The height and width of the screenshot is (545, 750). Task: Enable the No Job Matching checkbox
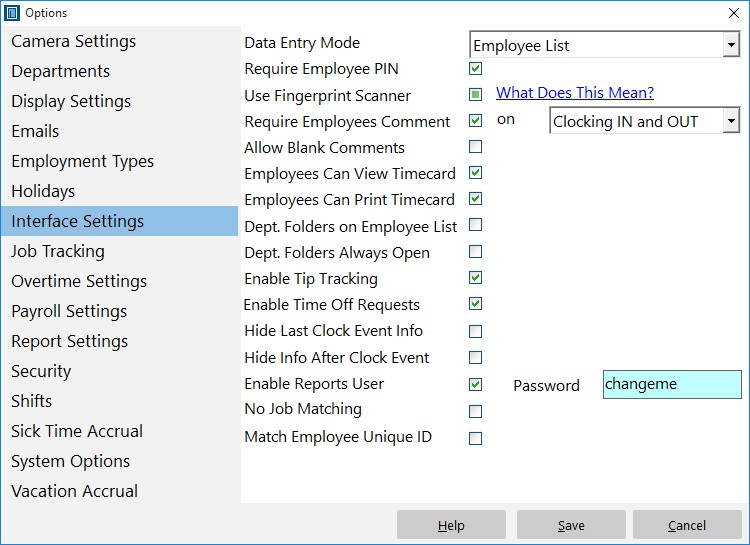coord(475,410)
